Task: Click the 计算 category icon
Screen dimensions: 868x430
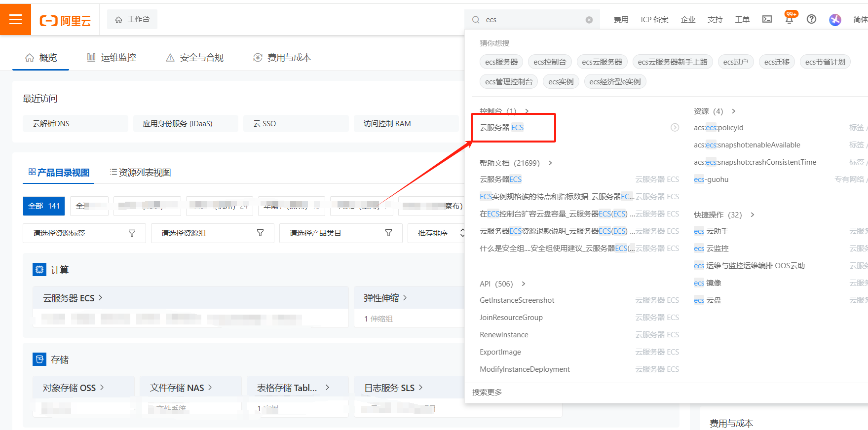Action: (x=39, y=270)
